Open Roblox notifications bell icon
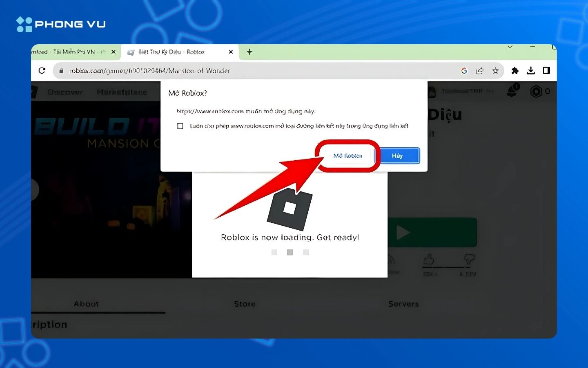The width and height of the screenshot is (588, 368). coord(513,91)
